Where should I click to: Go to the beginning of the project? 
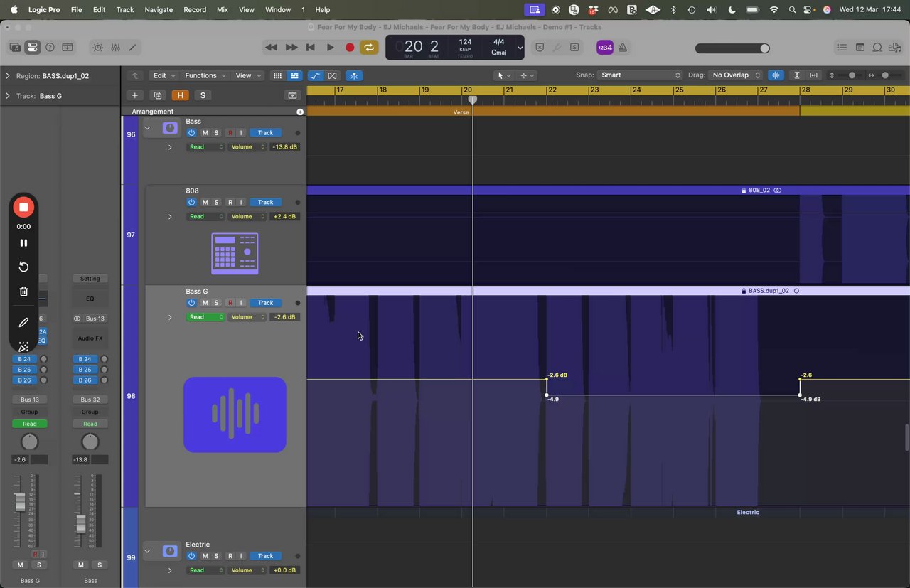(311, 48)
